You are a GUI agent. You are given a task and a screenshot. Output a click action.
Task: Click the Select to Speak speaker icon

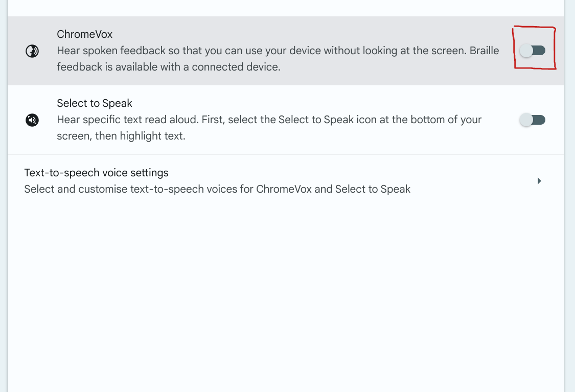click(32, 120)
